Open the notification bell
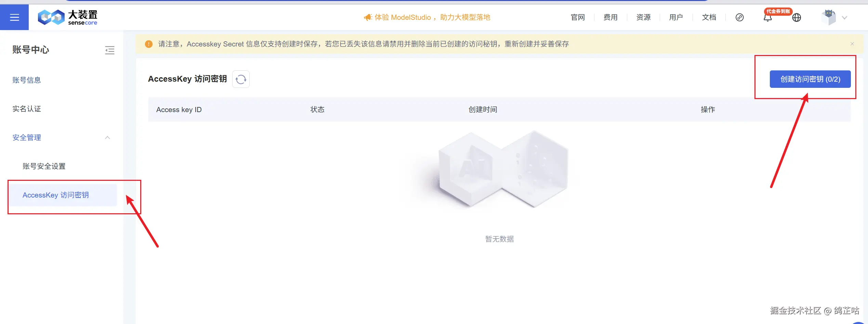This screenshot has width=868, height=324. coord(767,18)
